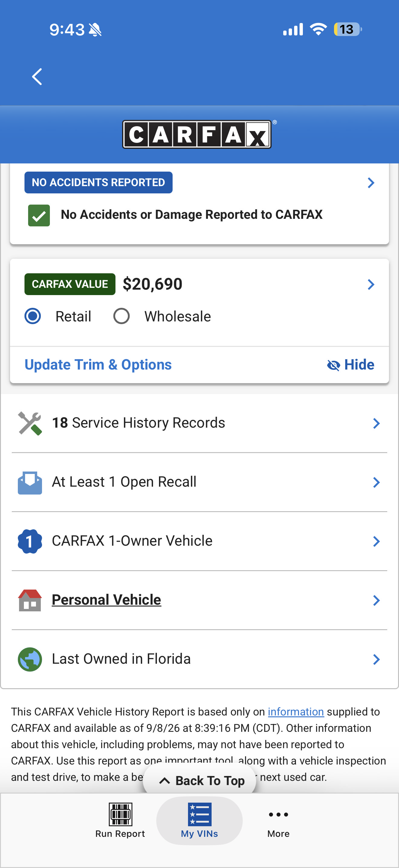
Task: Tap the globe icon for Last Owned
Action: (30, 659)
